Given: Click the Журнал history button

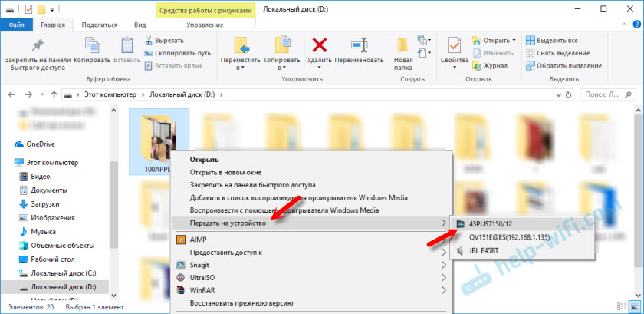Looking at the screenshot, I should click(x=490, y=65).
